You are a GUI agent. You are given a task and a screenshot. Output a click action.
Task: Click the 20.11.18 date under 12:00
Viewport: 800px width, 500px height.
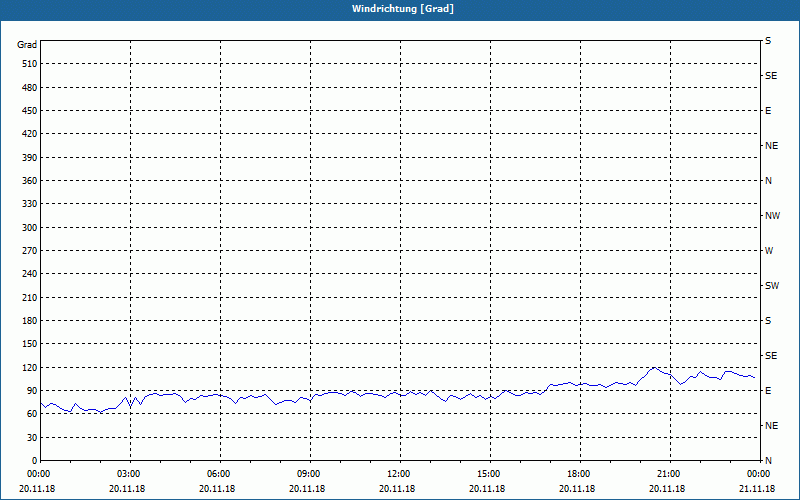coord(397,489)
